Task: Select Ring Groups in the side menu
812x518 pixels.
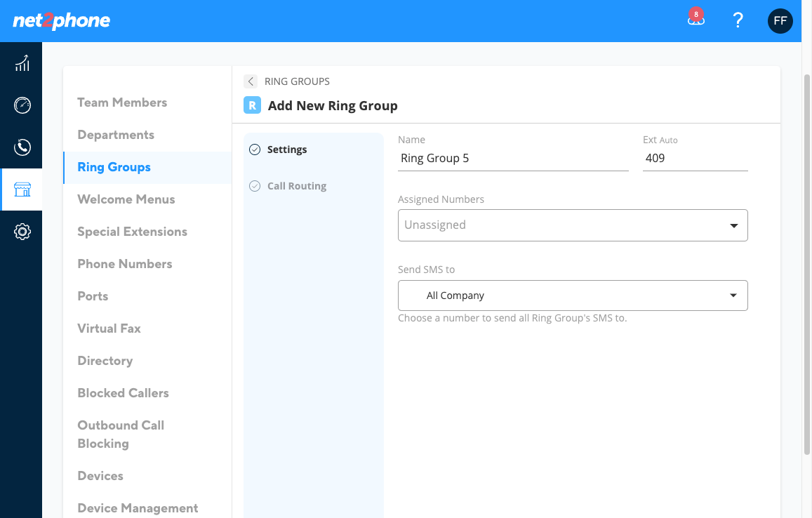Action: click(x=147, y=167)
